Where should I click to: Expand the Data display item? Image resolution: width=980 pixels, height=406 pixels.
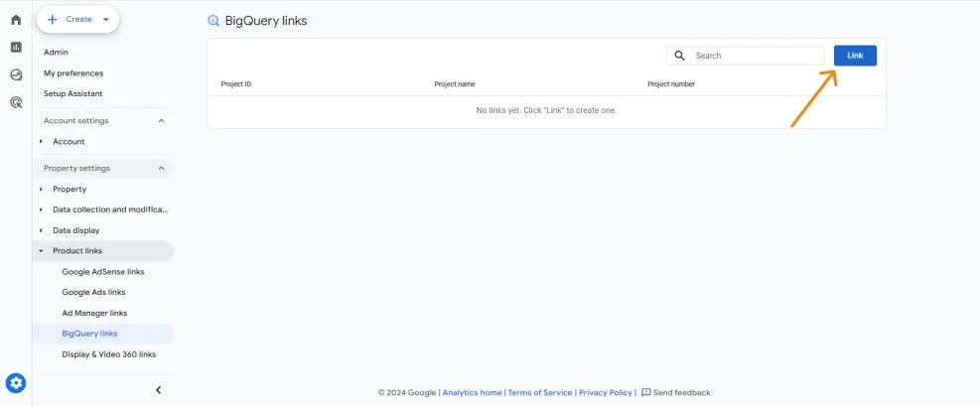pyautogui.click(x=42, y=230)
